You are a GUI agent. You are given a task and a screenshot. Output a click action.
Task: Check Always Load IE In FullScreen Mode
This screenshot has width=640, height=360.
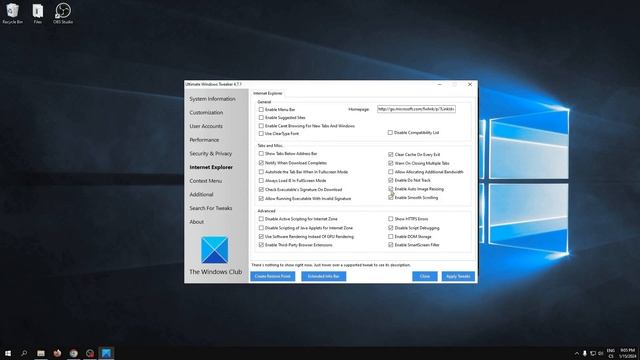coord(261,180)
